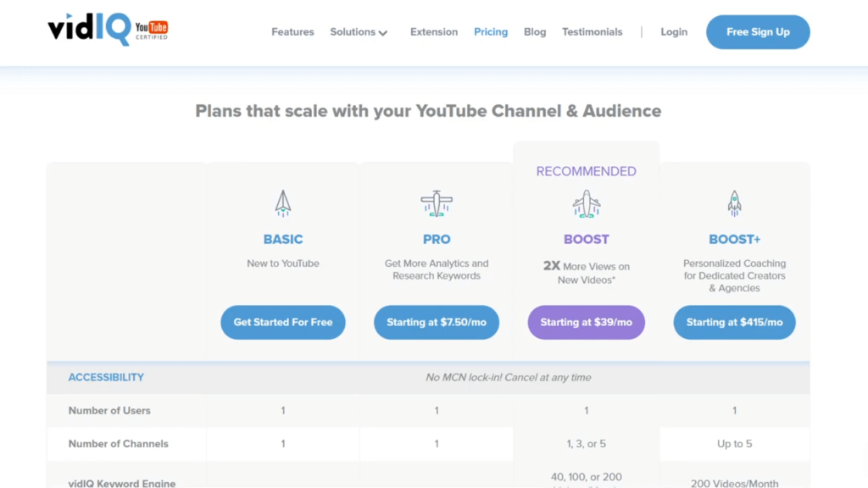Click the BASIC plan heading
Viewport: 868px width, 488px height.
point(283,240)
